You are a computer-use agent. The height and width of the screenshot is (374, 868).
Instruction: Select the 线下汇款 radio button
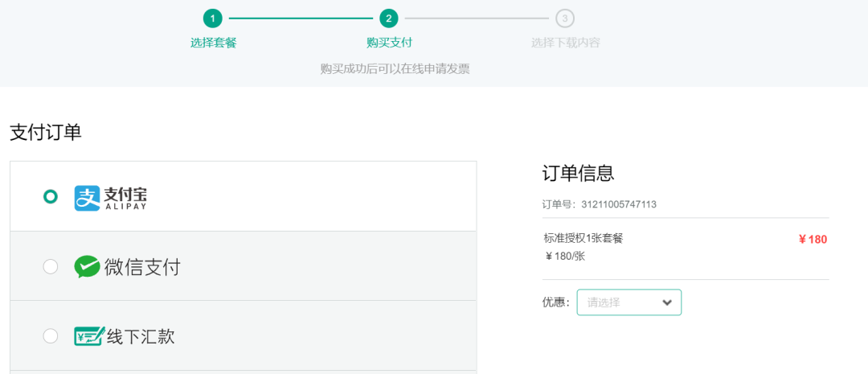tap(51, 335)
